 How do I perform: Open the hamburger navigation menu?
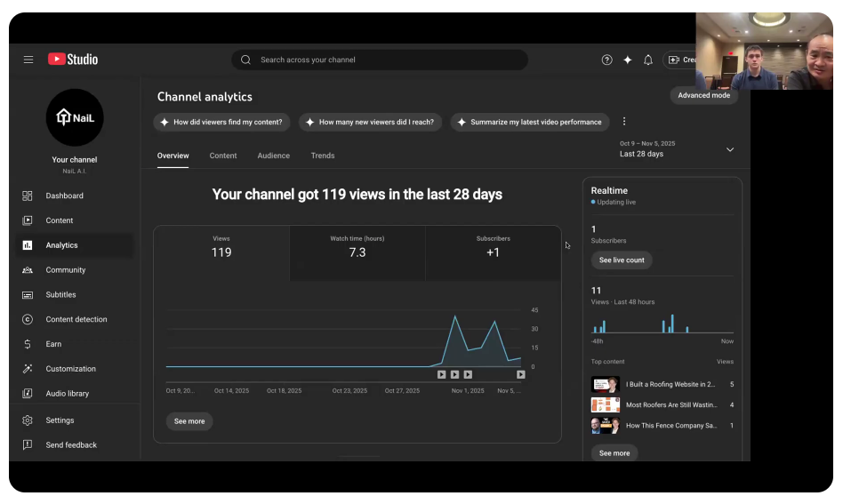[x=28, y=60]
